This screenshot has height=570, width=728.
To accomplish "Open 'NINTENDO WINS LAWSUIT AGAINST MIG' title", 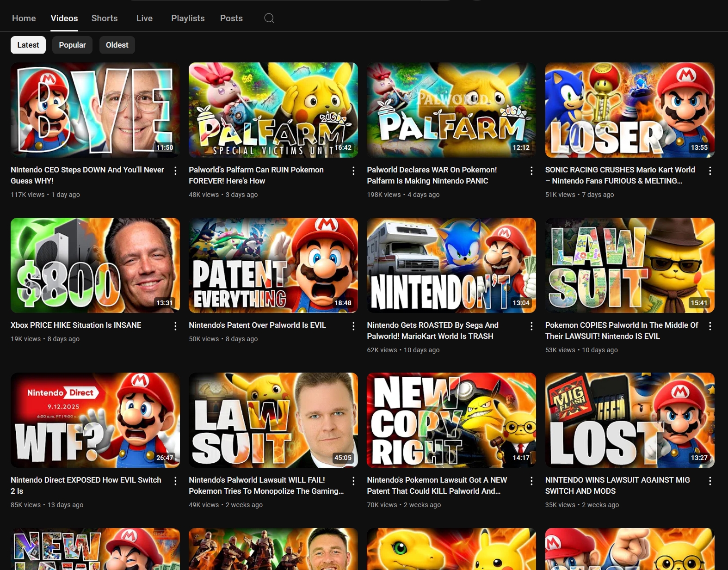I will (617, 485).
